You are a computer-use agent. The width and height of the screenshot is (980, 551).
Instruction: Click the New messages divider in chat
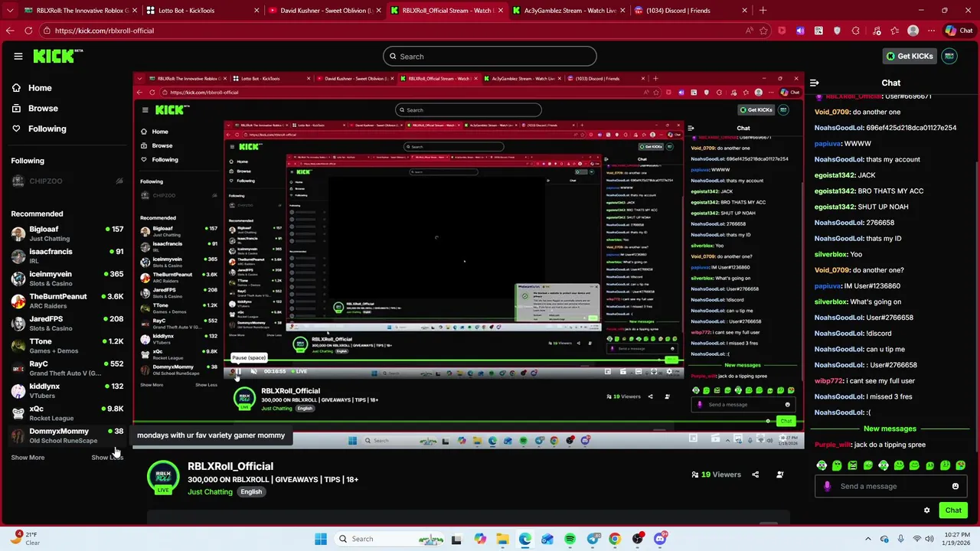(890, 429)
